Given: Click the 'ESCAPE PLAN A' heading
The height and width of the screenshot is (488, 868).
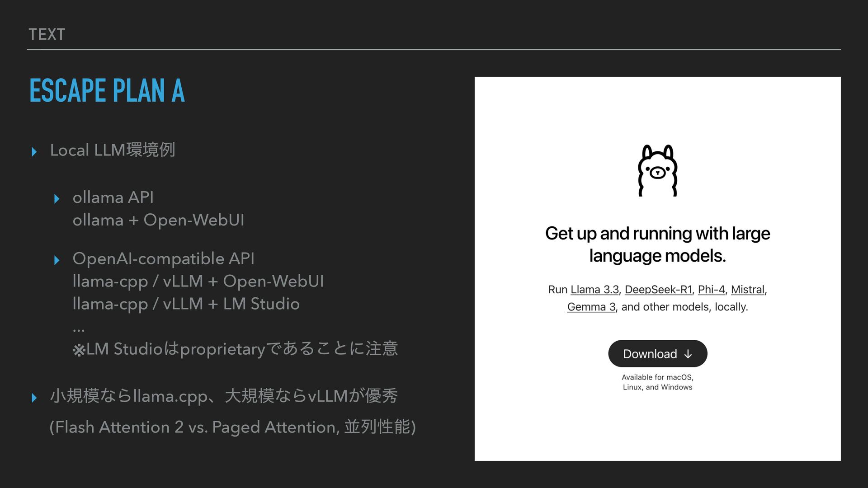Looking at the screenshot, I should (x=107, y=90).
